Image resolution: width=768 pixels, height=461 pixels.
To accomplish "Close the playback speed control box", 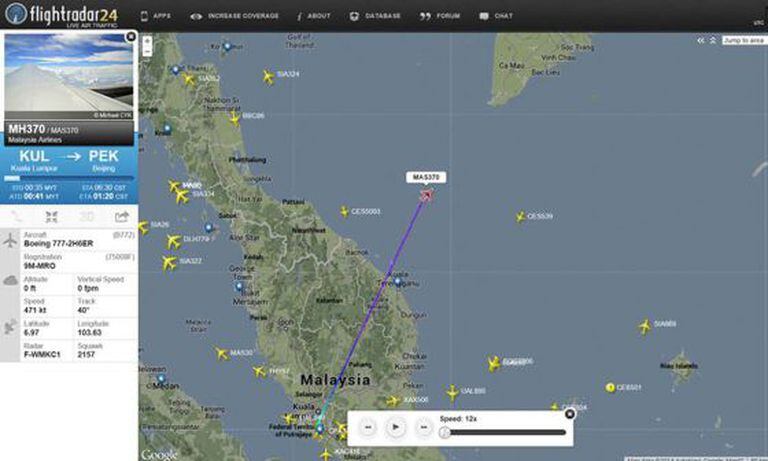I will 569,414.
